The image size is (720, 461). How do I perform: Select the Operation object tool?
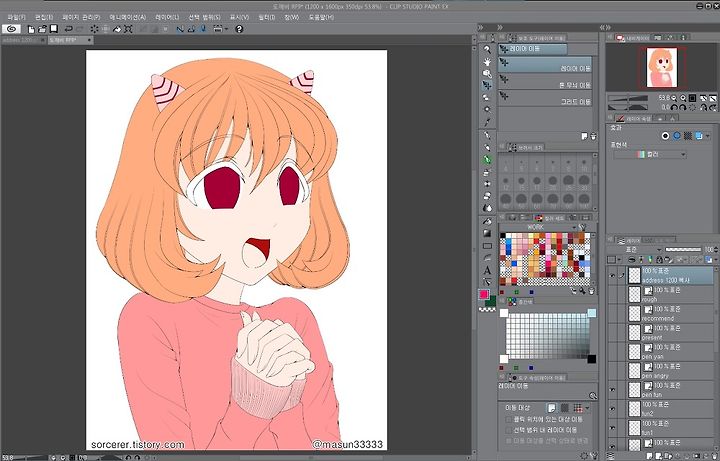[487, 73]
